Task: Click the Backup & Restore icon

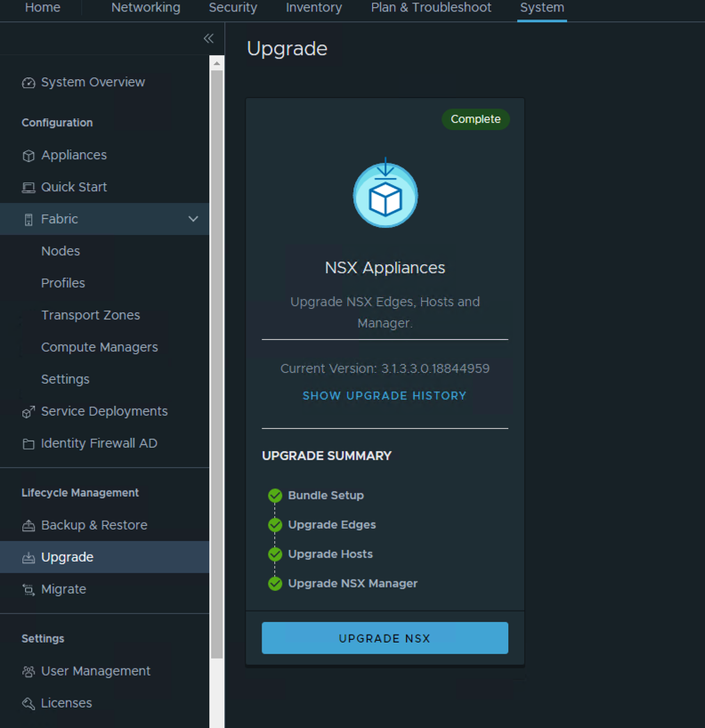Action: click(28, 526)
